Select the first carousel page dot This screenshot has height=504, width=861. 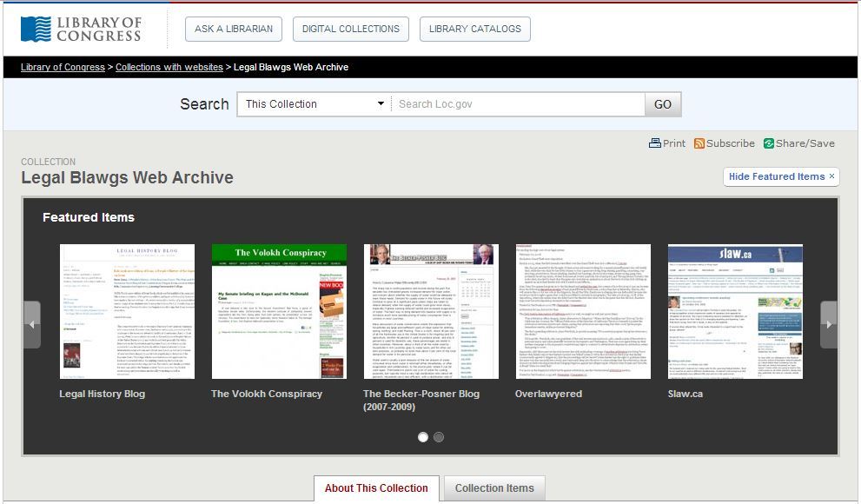[423, 437]
